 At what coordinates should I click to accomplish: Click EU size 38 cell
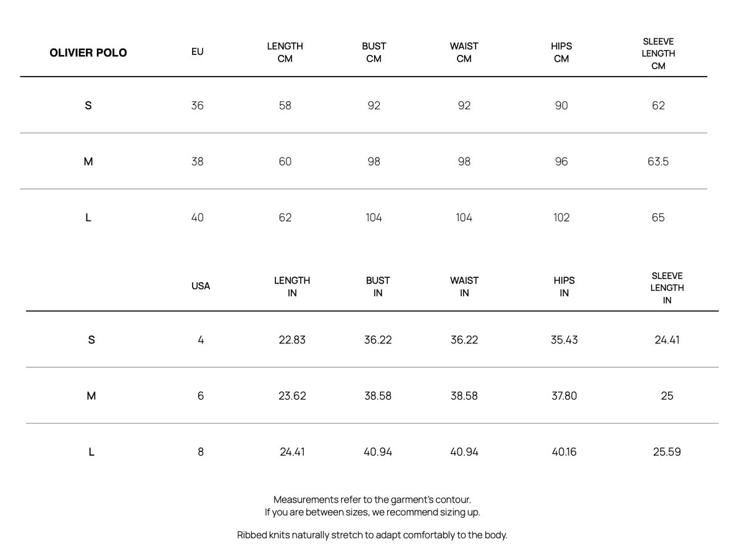tap(197, 162)
